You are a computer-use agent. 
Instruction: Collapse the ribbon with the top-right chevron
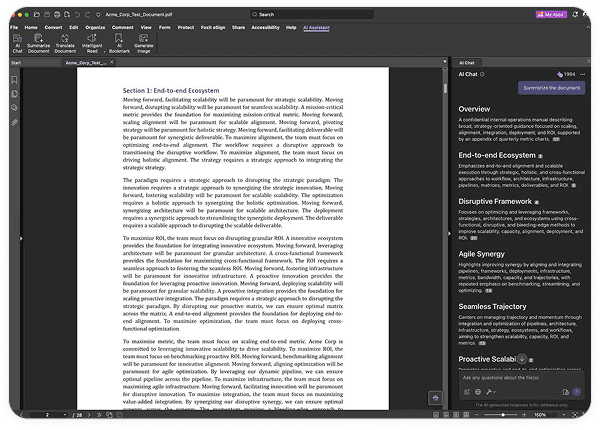pos(588,27)
